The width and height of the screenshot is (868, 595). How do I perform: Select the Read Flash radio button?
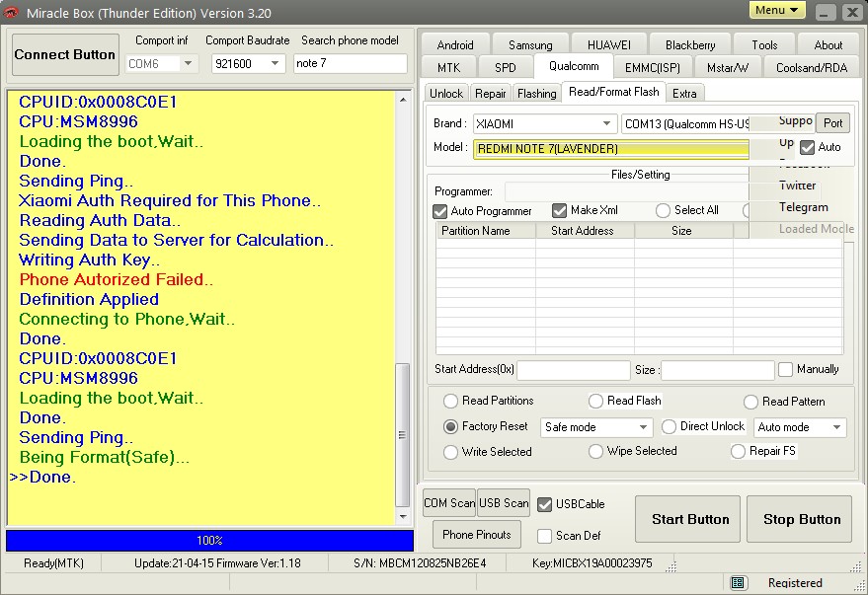click(595, 401)
